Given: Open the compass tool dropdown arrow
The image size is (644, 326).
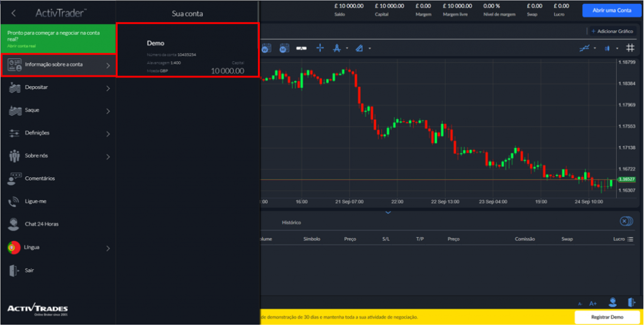Looking at the screenshot, I should click(x=347, y=48).
